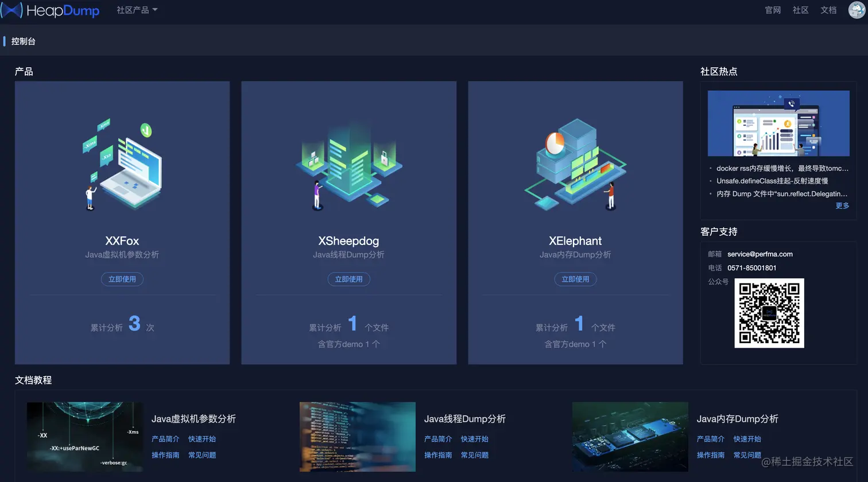Viewport: 868px width, 482px height.
Task: Open 快速开始 for Java内存Dump分析
Action: pyautogui.click(x=747, y=439)
